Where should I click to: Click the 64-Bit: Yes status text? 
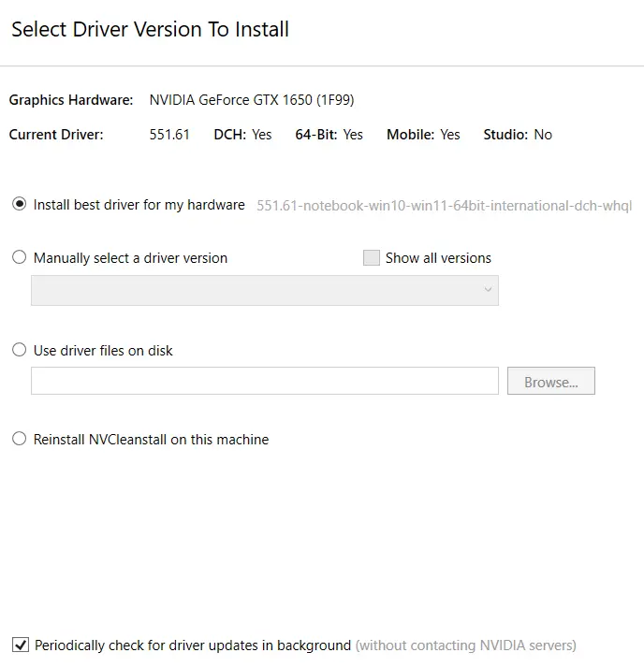[x=329, y=135]
